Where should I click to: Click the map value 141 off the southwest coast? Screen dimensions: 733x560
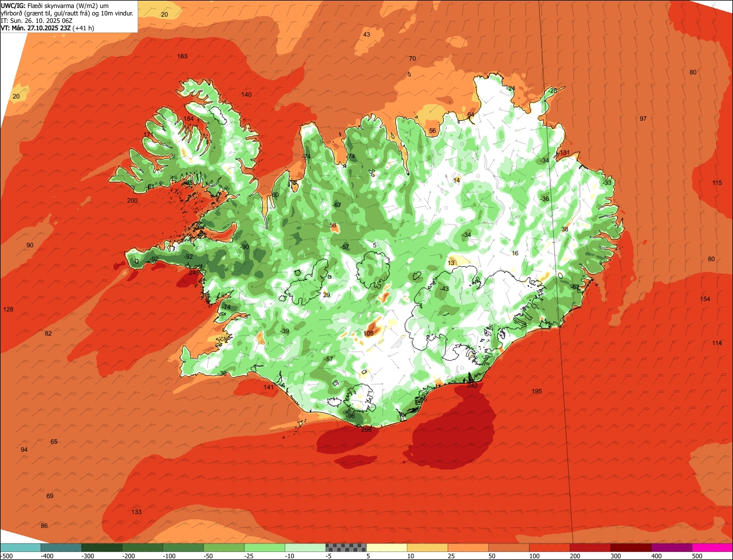tap(269, 387)
